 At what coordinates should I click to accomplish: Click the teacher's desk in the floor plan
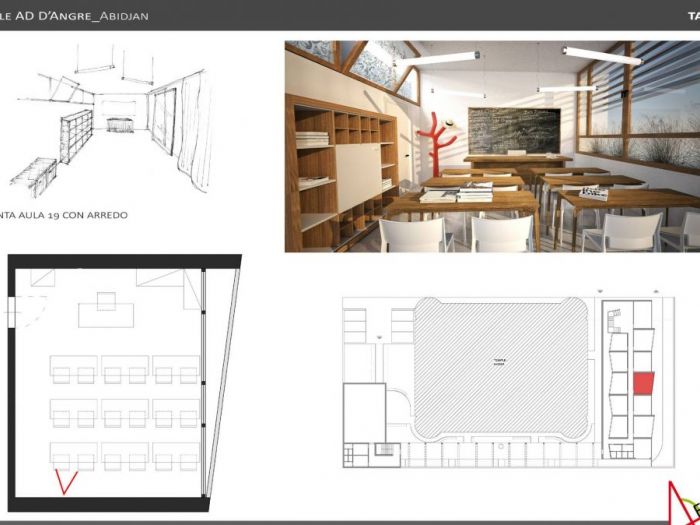point(106,315)
